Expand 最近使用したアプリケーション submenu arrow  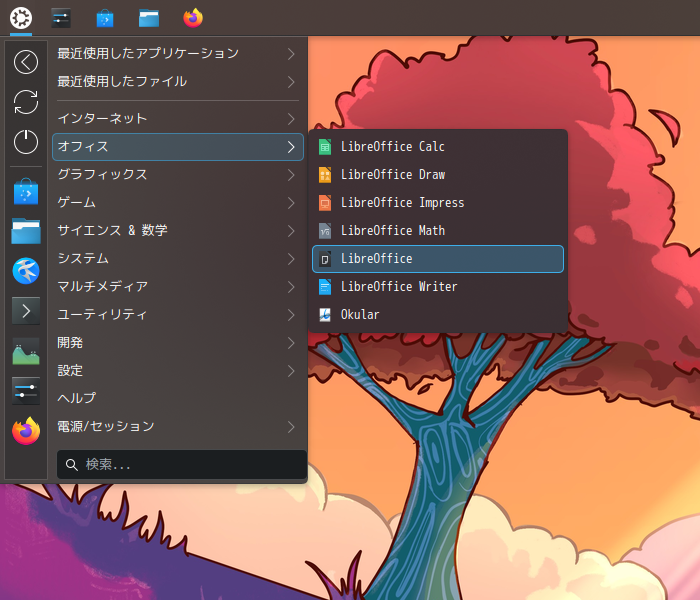[291, 54]
